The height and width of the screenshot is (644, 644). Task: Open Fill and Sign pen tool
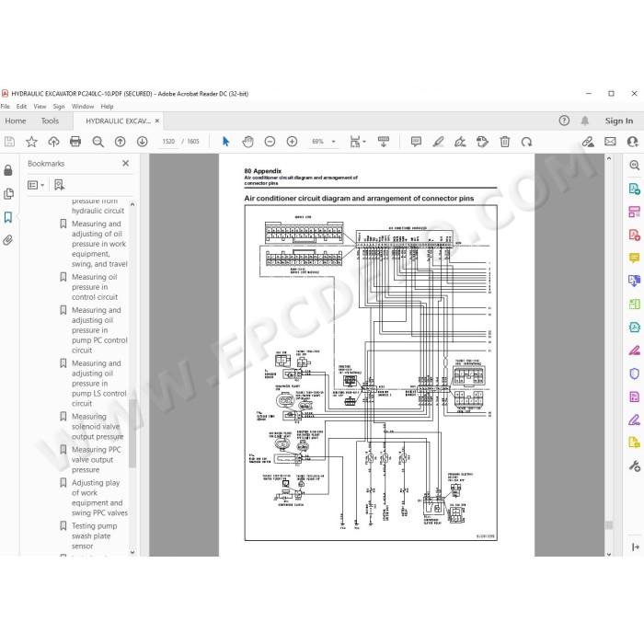click(634, 420)
